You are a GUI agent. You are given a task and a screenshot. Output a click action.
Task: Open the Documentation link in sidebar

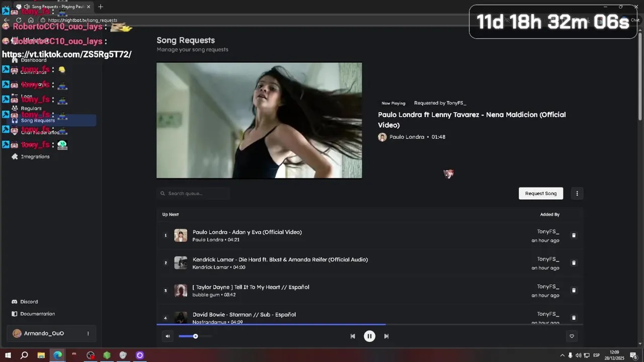point(37,314)
